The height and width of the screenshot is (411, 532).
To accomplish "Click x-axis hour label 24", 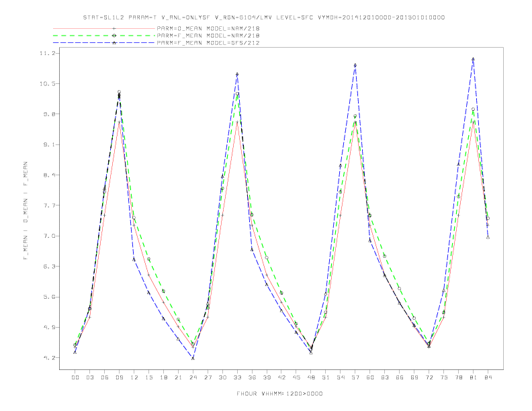I will 193,377.
